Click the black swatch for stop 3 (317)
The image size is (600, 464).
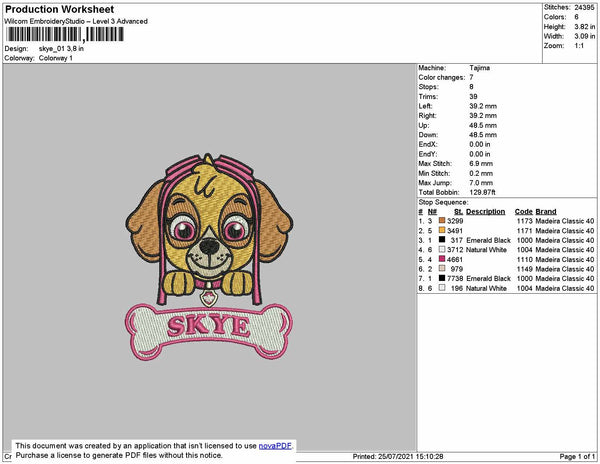pos(442,240)
